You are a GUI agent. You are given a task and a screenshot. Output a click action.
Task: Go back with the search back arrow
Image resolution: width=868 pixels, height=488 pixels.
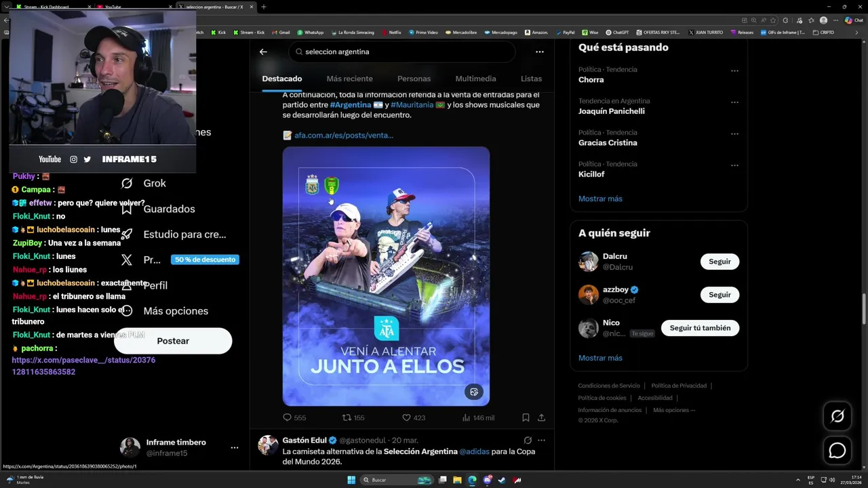tap(263, 52)
